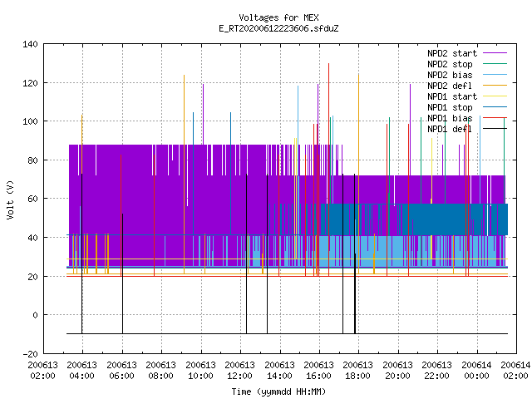Click the 140 y-axis tick value
This screenshot has height=399, width=532.
point(30,44)
